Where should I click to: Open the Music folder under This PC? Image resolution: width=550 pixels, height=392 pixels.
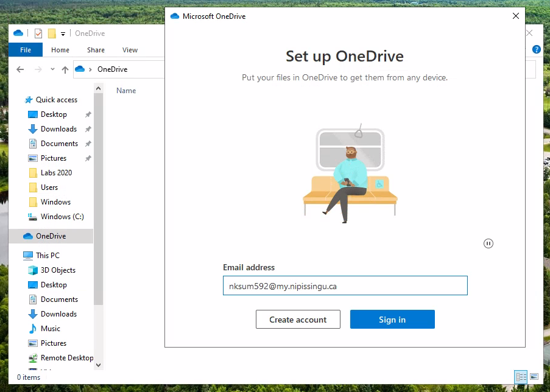pos(50,329)
